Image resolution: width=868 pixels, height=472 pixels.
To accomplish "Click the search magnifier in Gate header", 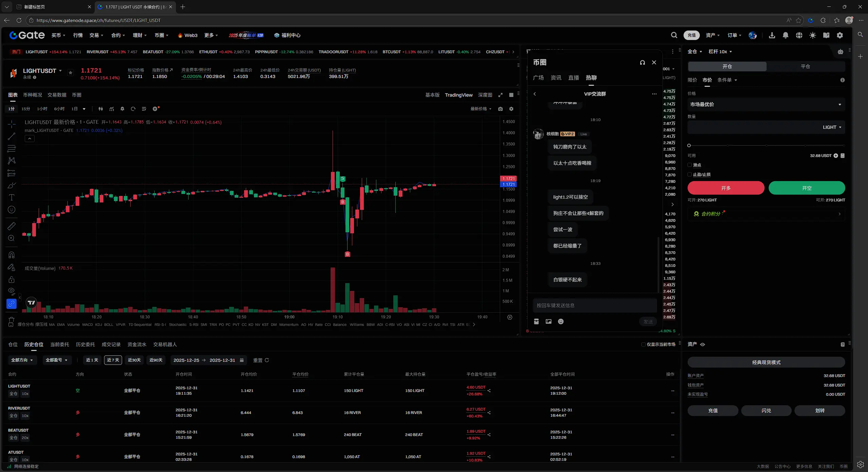I will [x=674, y=35].
